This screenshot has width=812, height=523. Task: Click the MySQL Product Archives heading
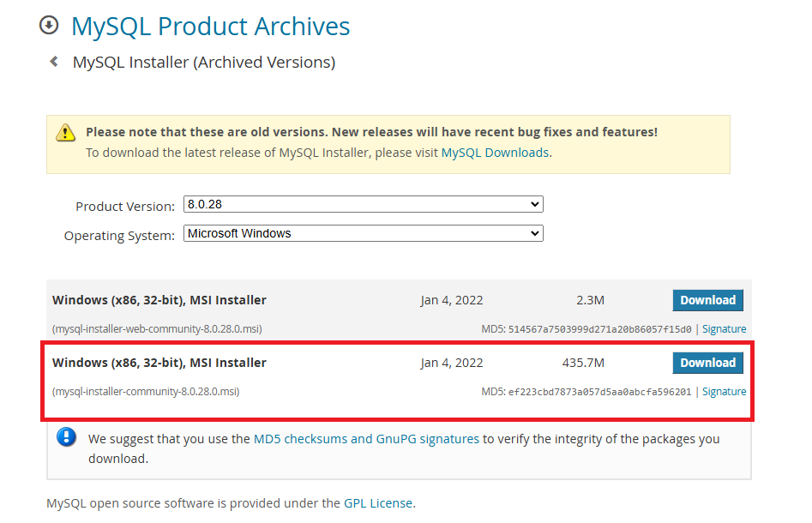210,26
